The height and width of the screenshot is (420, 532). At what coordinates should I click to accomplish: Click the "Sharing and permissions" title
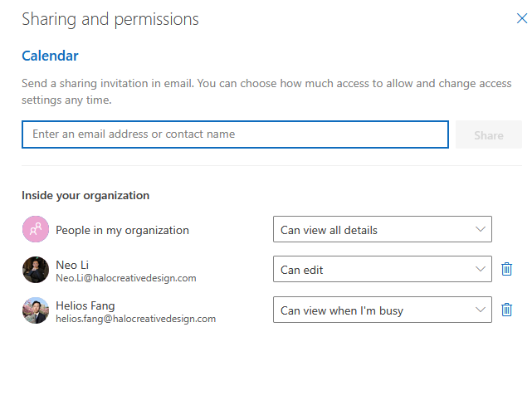[x=110, y=19]
